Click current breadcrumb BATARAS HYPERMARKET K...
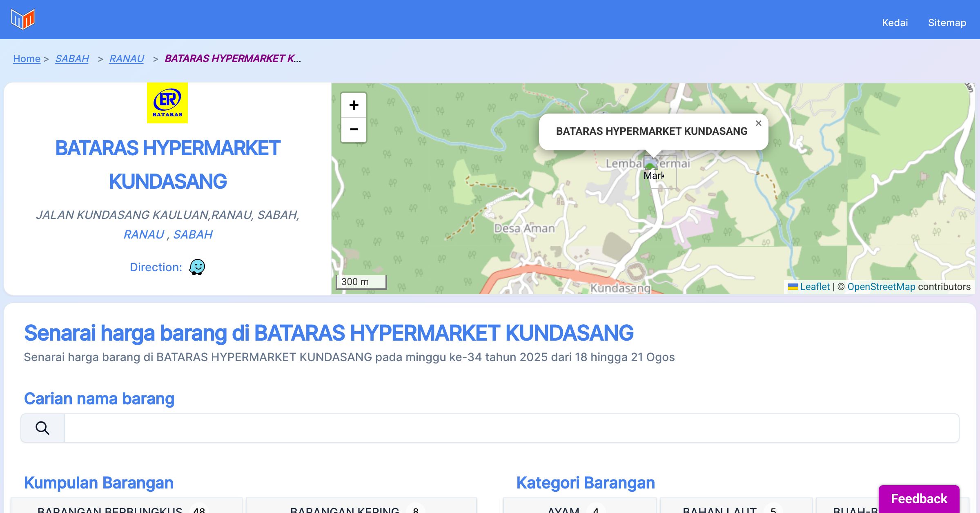980x513 pixels. 232,59
